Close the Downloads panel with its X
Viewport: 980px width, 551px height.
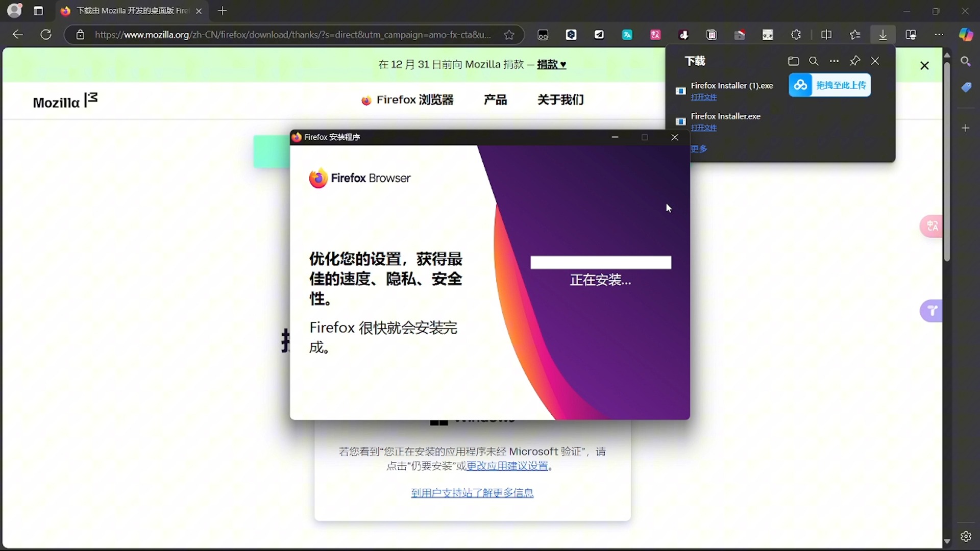tap(875, 61)
